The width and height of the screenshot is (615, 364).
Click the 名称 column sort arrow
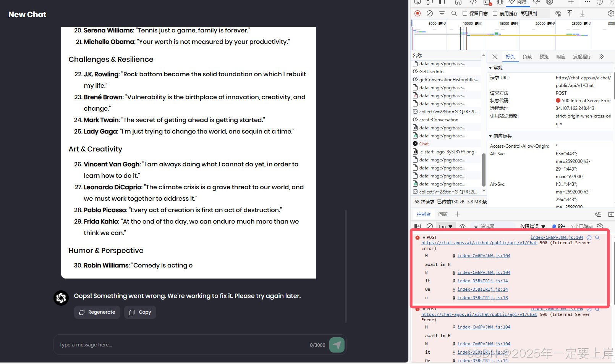(484, 55)
